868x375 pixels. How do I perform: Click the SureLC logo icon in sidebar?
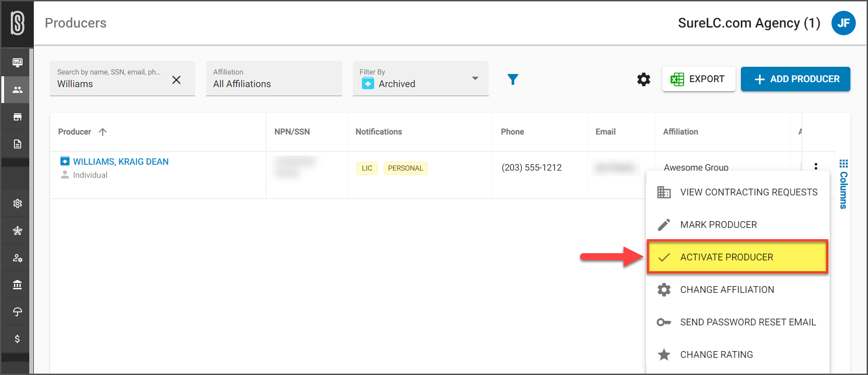pyautogui.click(x=17, y=23)
